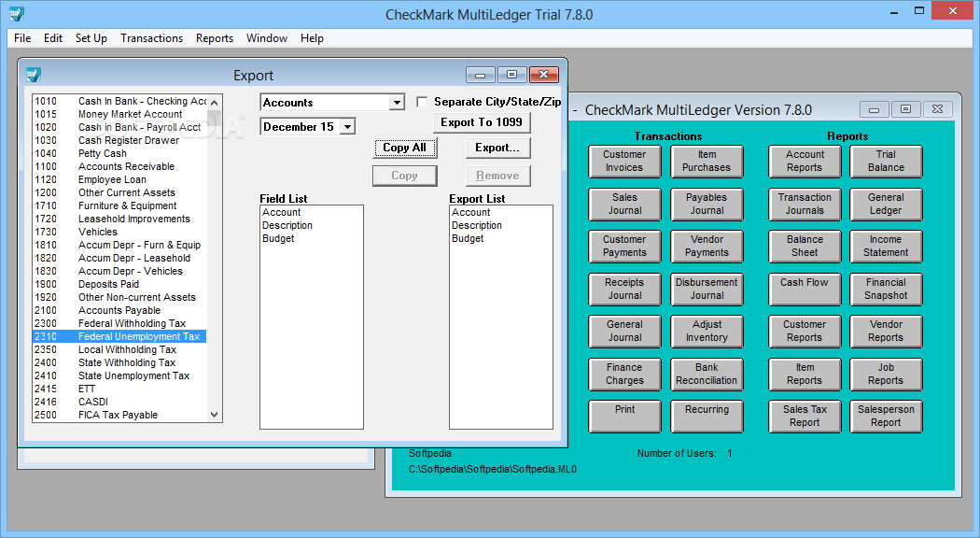Screen dimensions: 980x538
Task: Select account 2310 Federal Unemployment Tax
Action: coord(119,336)
